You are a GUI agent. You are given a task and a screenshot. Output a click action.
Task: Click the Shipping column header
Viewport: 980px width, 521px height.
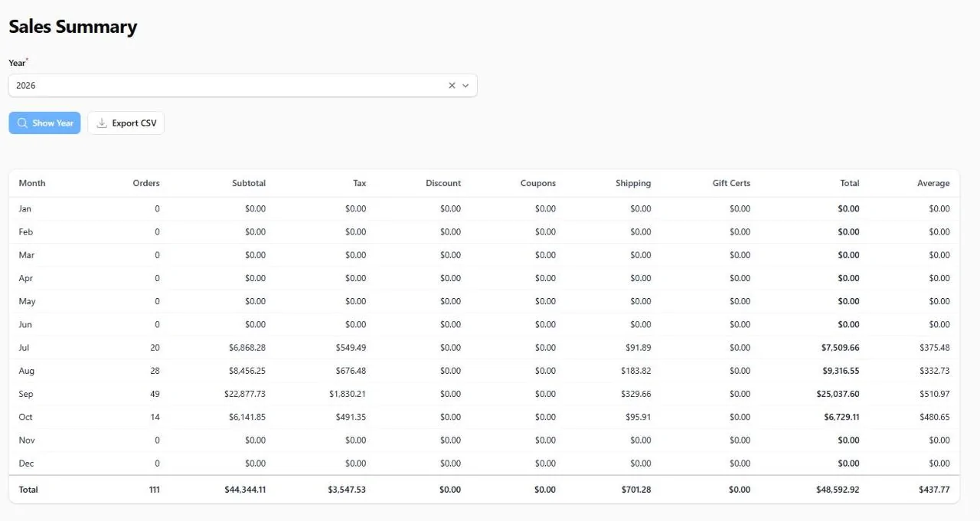(x=633, y=183)
